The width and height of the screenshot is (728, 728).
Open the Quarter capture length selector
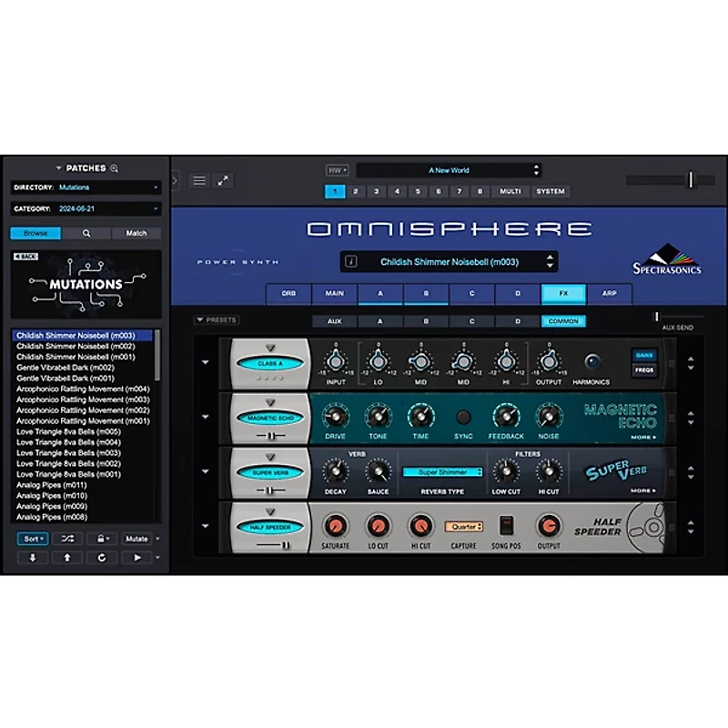pos(464,527)
